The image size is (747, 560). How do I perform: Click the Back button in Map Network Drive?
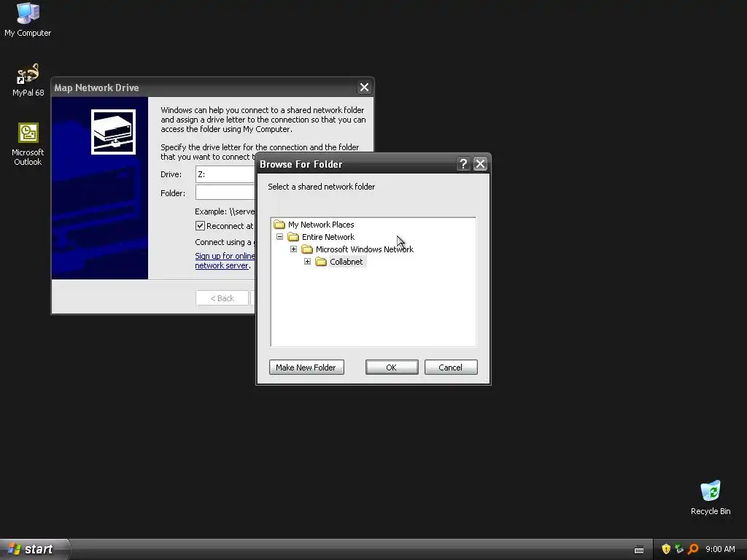222,298
